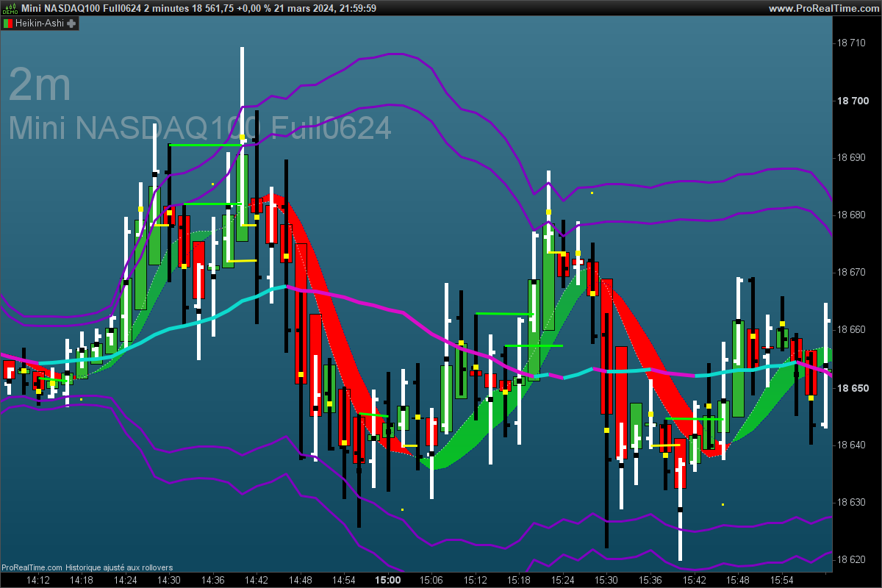
Task: Click the 15:54 time axis label
Action: [x=782, y=580]
